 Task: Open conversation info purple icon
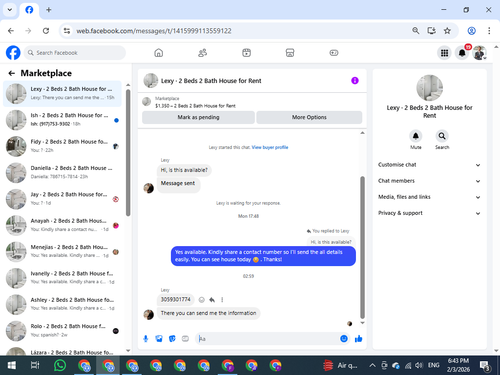click(355, 81)
